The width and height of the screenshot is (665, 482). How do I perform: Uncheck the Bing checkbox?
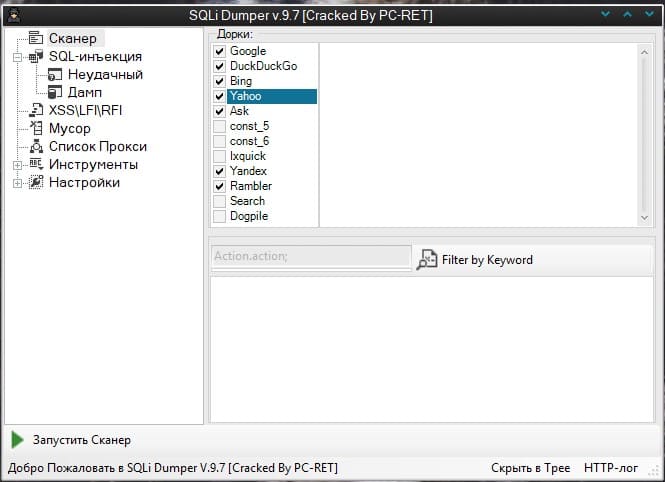point(219,81)
